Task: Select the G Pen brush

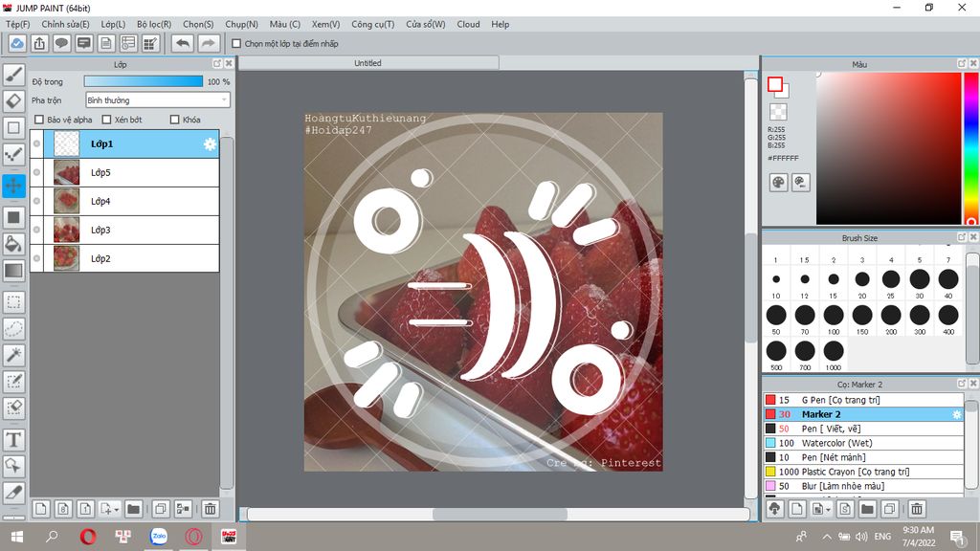Action: (x=863, y=400)
